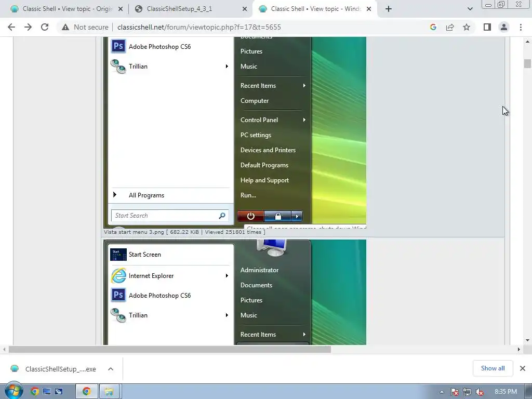Click Help and Support in menu image
The image size is (532, 399).
click(x=264, y=180)
